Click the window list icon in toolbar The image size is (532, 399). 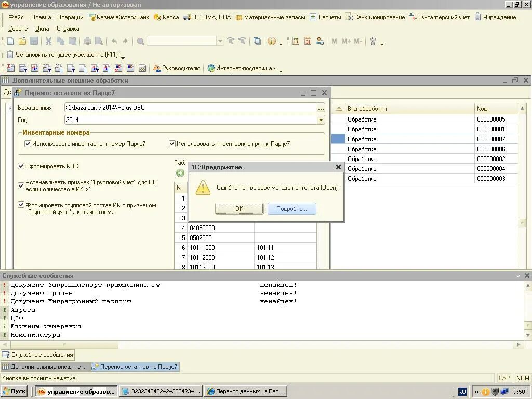257,41
